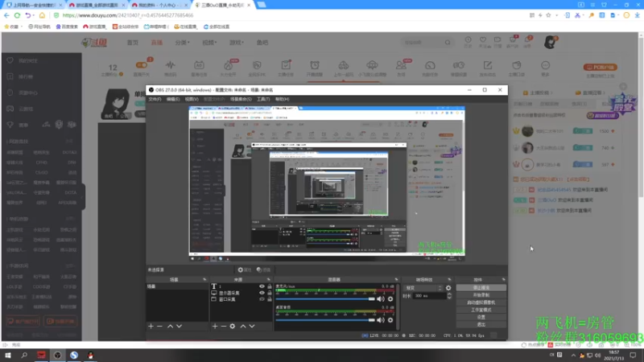Open source Properties button above panels
The width and height of the screenshot is (644, 362).
(245, 270)
